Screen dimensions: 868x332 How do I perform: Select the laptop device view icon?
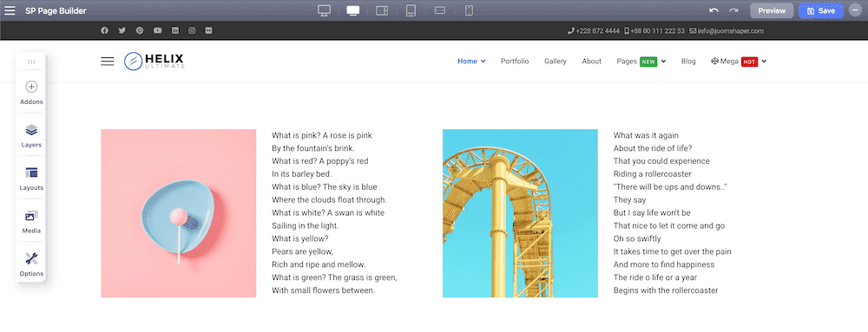pos(352,10)
